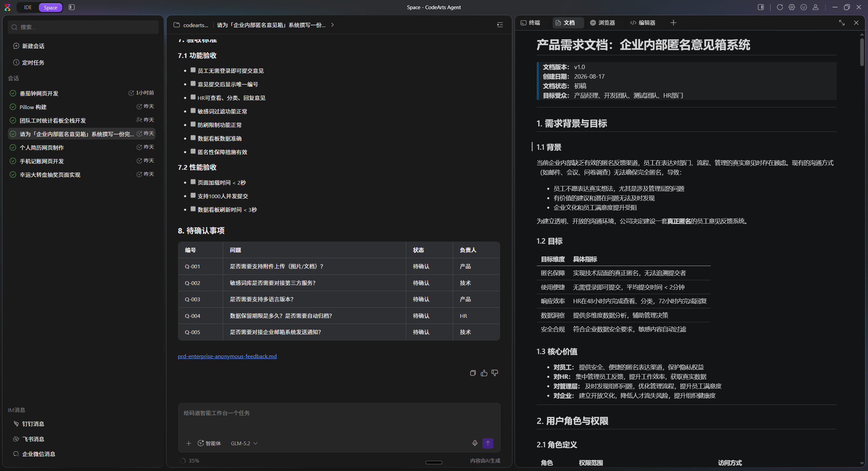Viewport: 868px width, 471px height.
Task: Give thumbs down to the response
Action: pyautogui.click(x=495, y=373)
